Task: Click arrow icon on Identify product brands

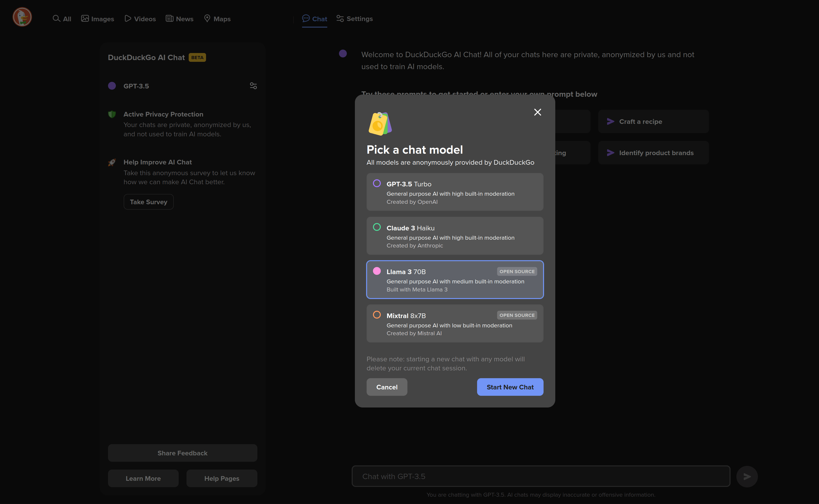Action: click(x=610, y=153)
